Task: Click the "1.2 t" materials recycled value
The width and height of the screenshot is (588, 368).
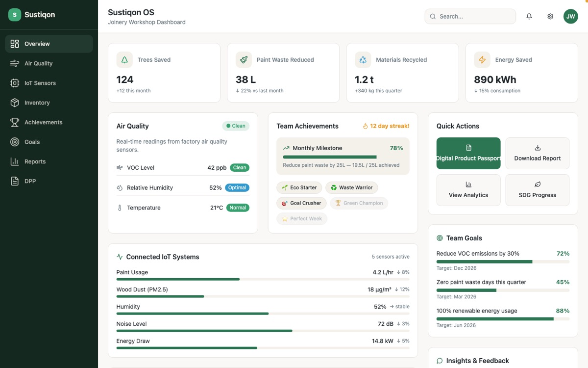Action: pyautogui.click(x=364, y=79)
